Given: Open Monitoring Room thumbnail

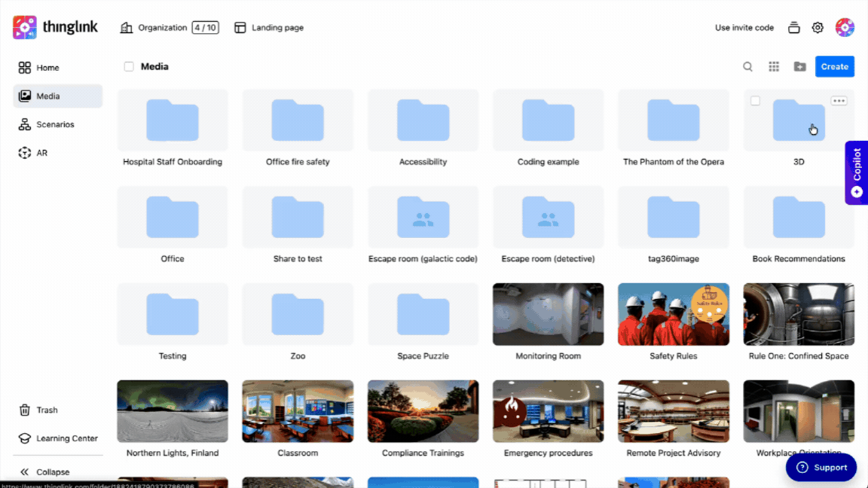Looking at the screenshot, I should (548, 314).
